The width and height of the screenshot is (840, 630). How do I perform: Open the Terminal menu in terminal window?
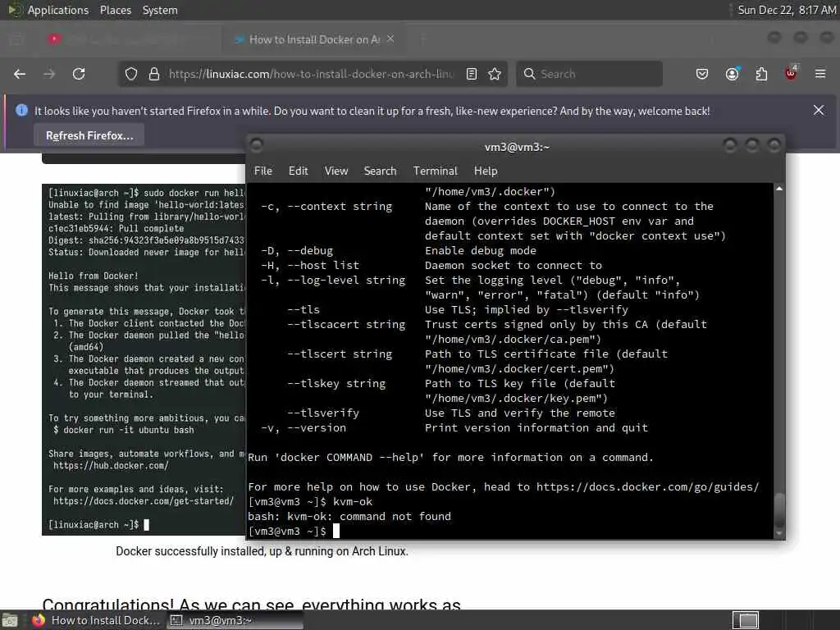click(x=435, y=171)
